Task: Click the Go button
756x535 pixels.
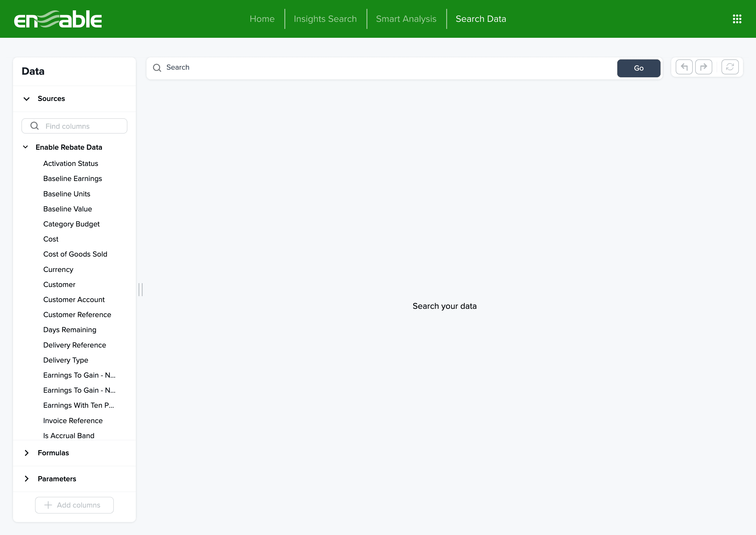Action: tap(638, 68)
